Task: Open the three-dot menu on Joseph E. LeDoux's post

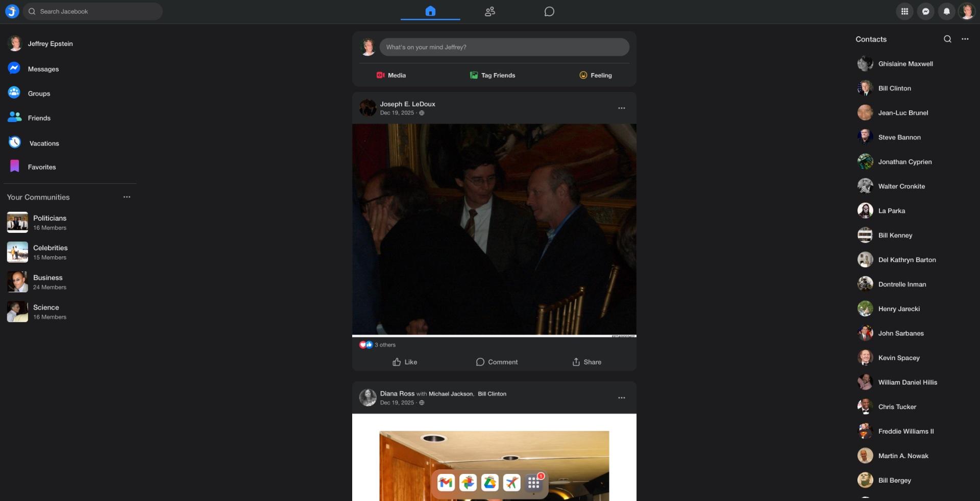Action: point(621,108)
